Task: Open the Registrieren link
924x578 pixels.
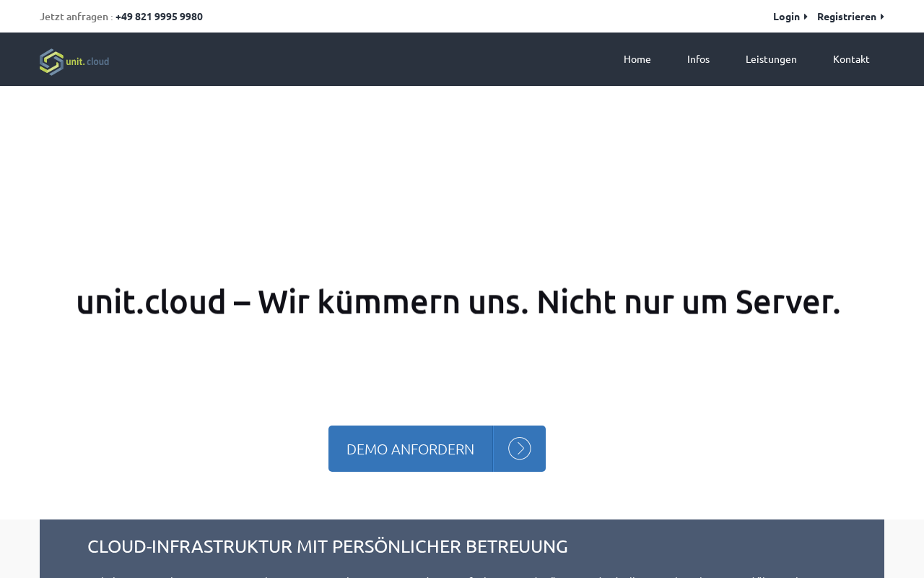Action: tap(847, 17)
